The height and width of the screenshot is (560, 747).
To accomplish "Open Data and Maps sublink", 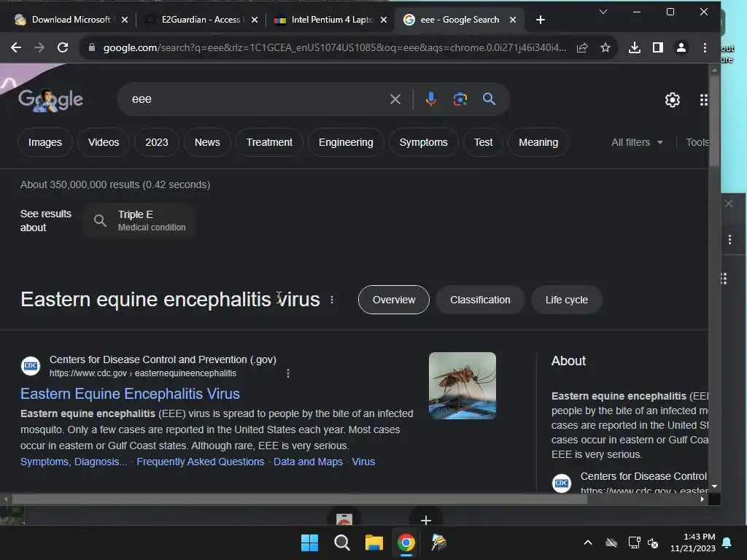I will [x=308, y=462].
